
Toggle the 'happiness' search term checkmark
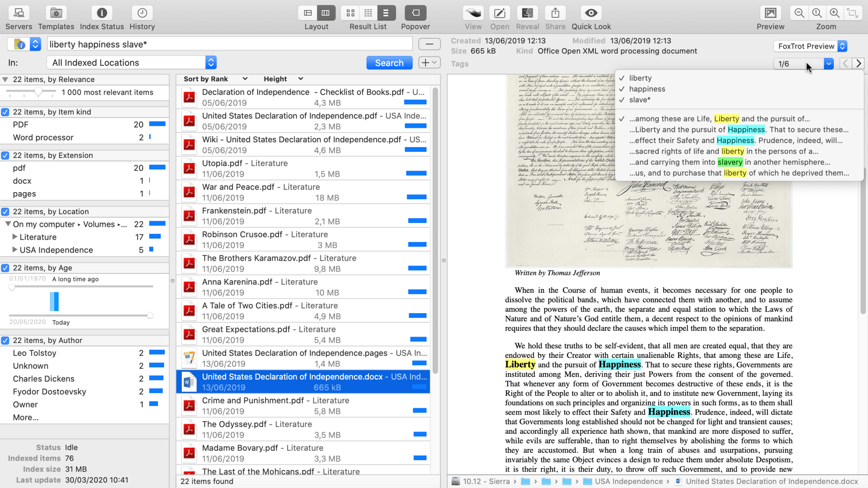pyautogui.click(x=622, y=89)
